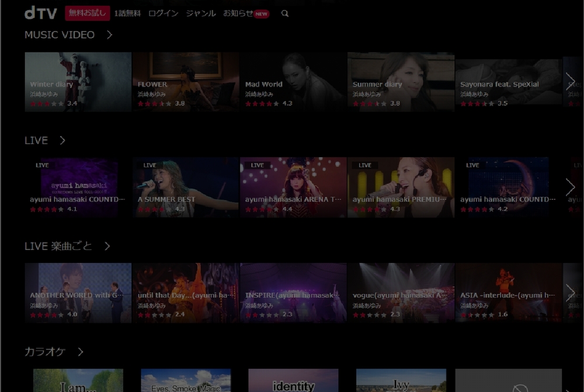
Task: Open ANOTHER WORLD with G… live song
Action: [x=78, y=293]
